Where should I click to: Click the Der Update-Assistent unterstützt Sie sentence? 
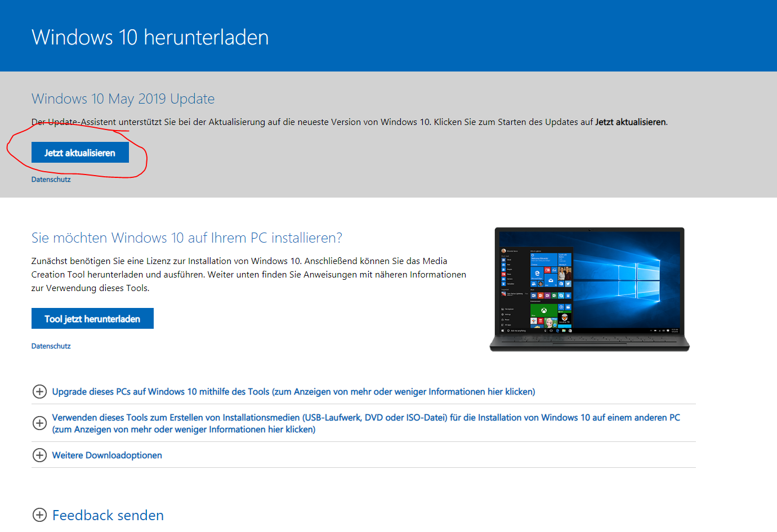click(350, 122)
